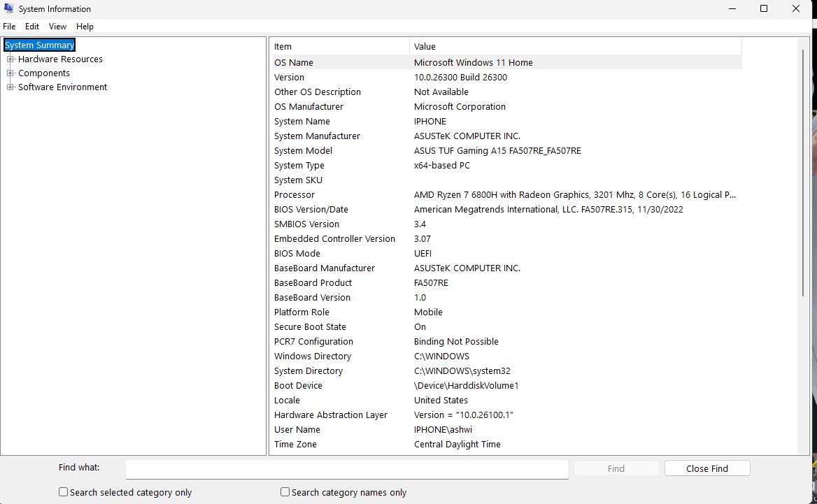Select the Components category label
This screenshot has height=504, width=817.
point(44,73)
